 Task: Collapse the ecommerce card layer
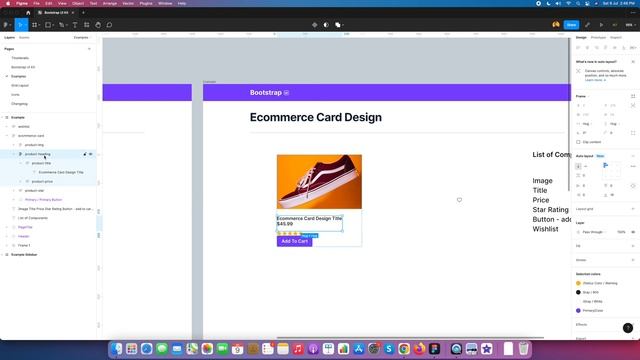7,136
